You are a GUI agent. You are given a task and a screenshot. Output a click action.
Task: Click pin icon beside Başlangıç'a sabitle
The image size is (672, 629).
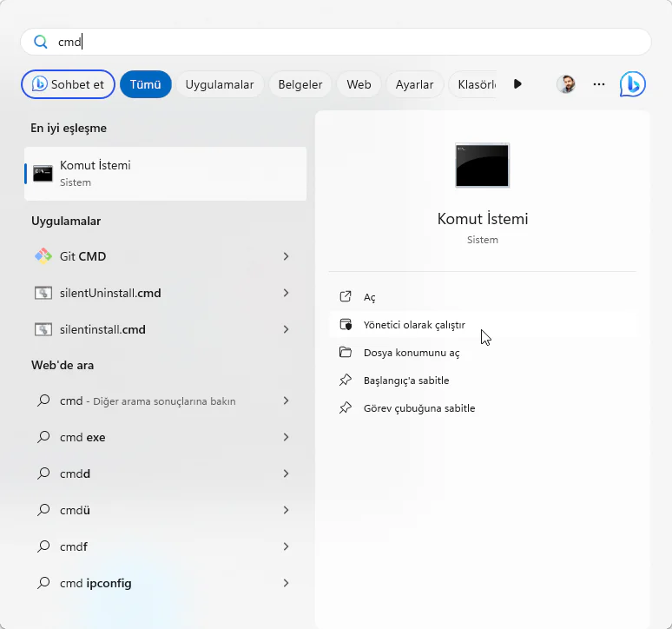point(346,380)
